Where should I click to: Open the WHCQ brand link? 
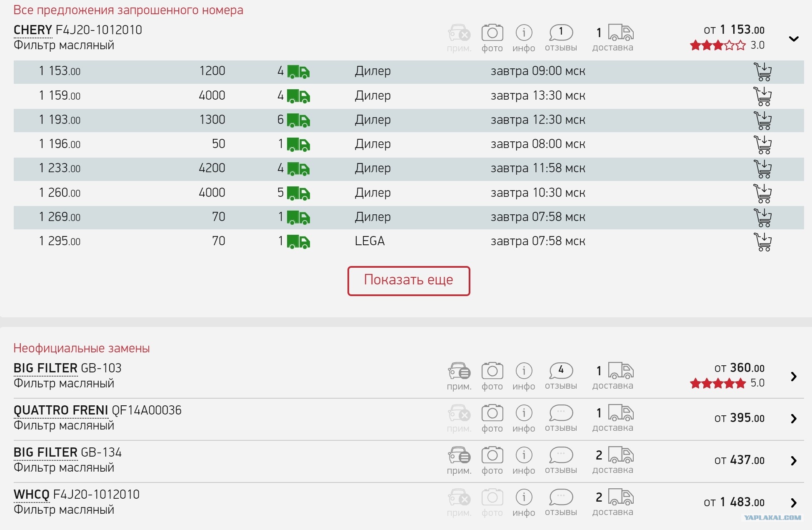(31, 495)
